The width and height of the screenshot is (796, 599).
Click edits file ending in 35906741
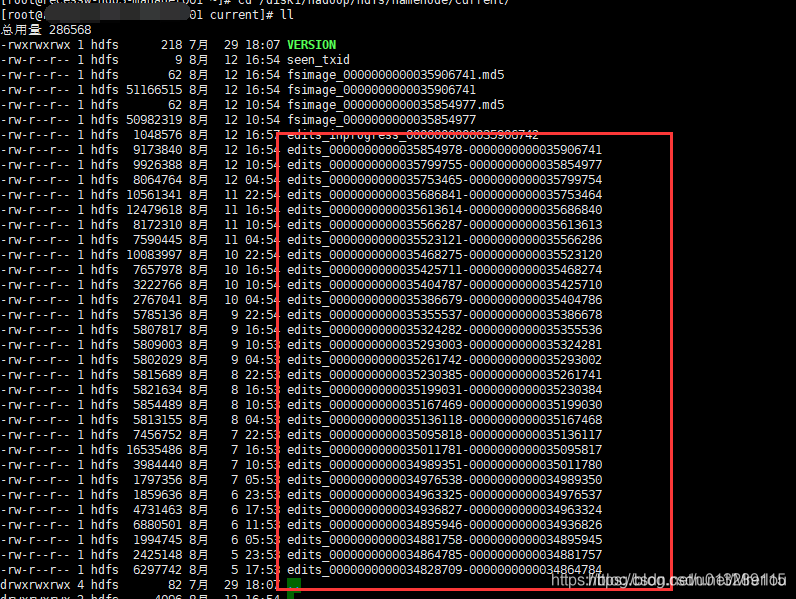click(444, 150)
